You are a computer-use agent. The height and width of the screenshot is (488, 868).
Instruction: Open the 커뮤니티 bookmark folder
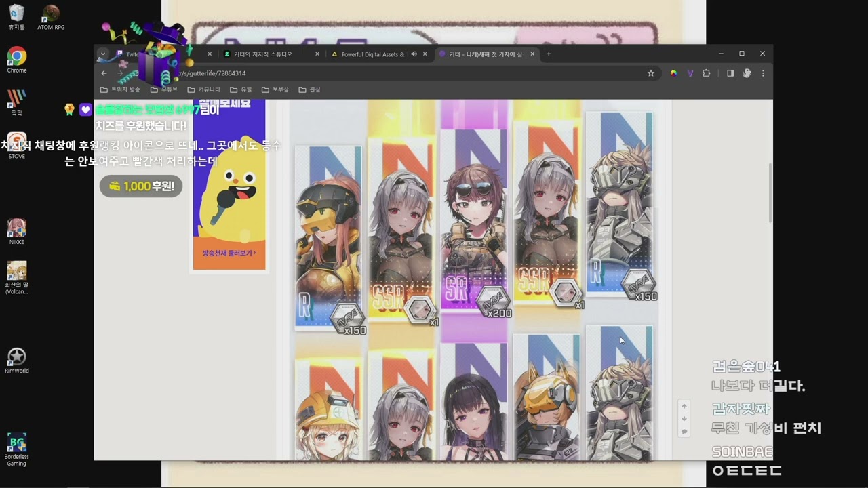[x=204, y=89]
